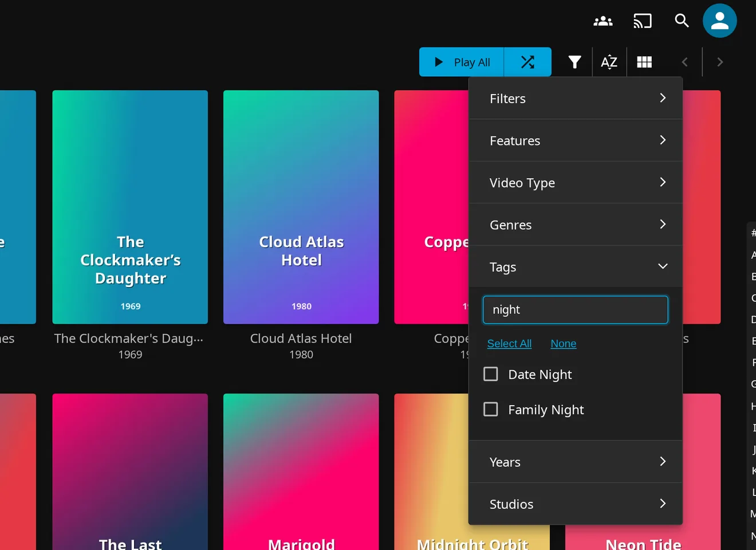Start playback with Play All

pos(462,62)
